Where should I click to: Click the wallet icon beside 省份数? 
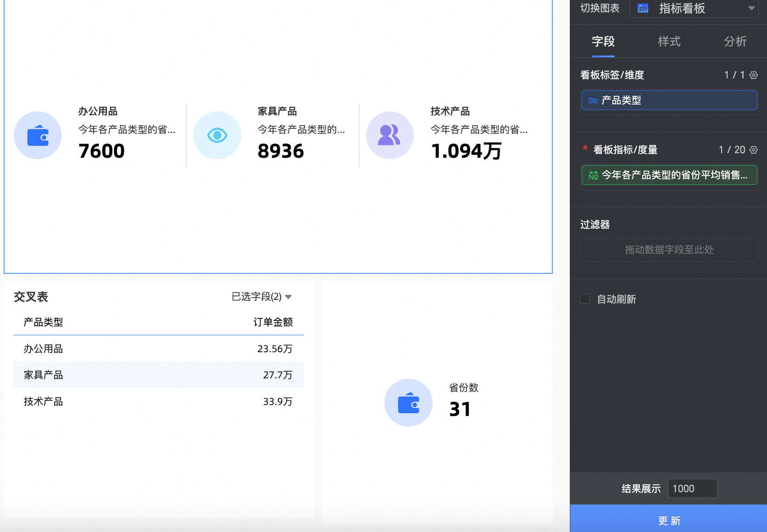pyautogui.click(x=408, y=403)
